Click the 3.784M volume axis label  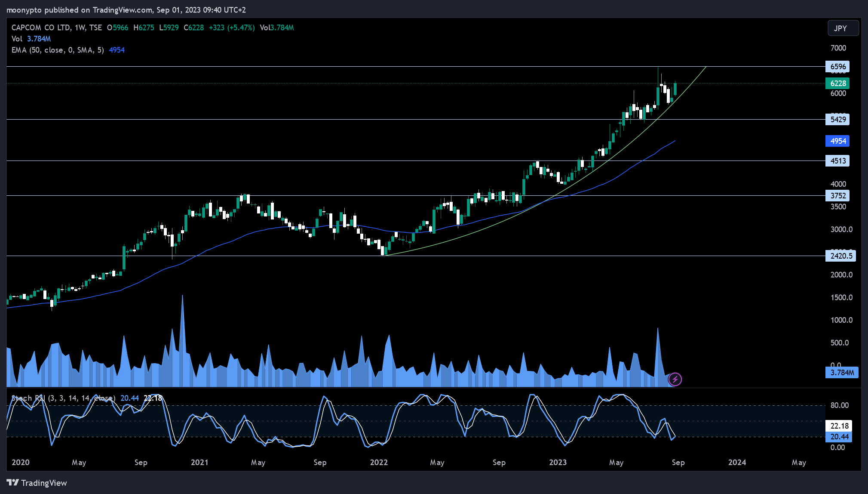point(842,373)
